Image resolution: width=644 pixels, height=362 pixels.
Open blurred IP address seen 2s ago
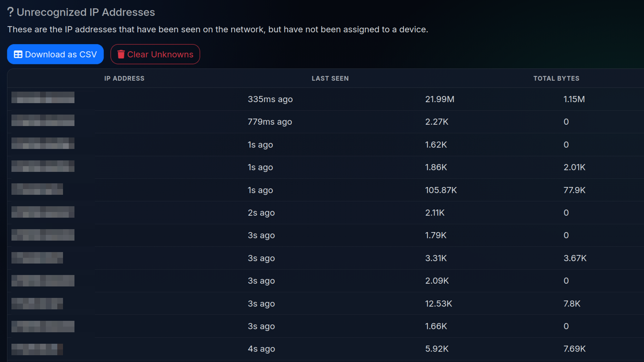(43, 212)
